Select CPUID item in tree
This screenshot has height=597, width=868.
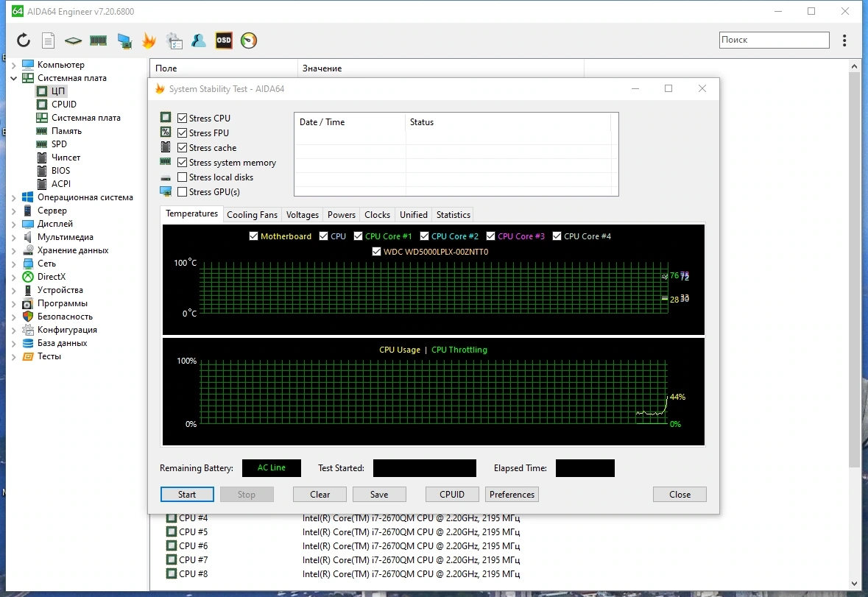[x=63, y=104]
